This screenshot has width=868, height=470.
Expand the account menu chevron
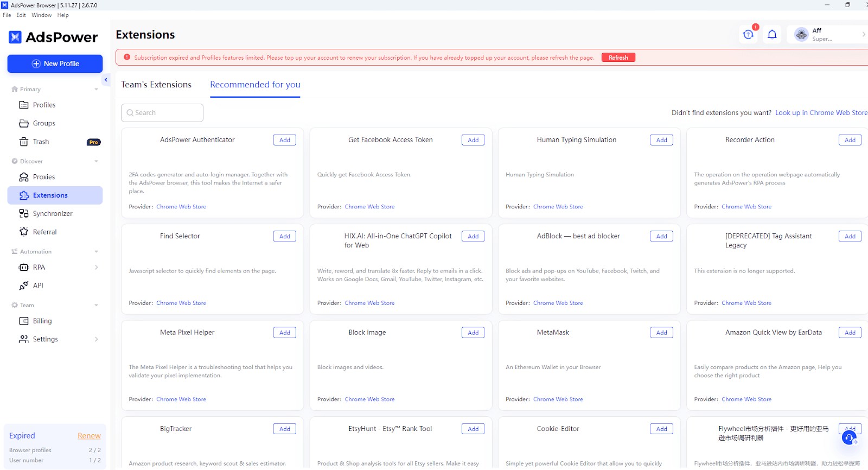(864, 34)
